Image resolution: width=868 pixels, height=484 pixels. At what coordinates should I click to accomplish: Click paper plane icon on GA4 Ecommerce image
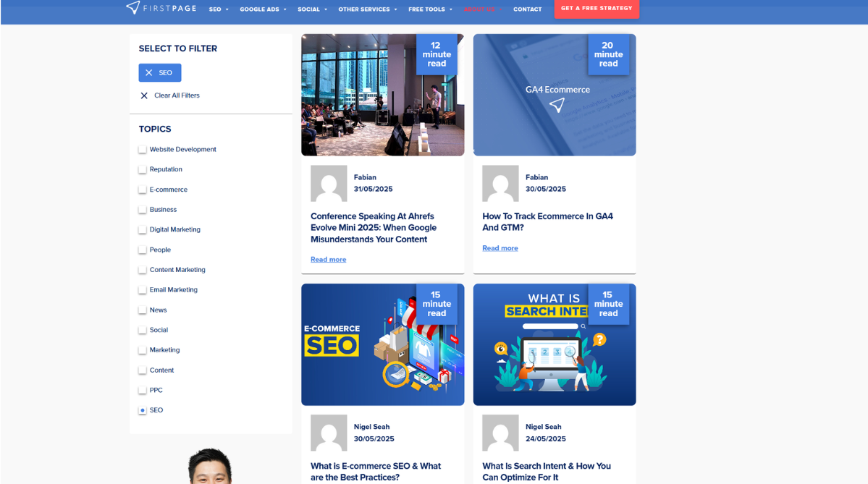557,105
